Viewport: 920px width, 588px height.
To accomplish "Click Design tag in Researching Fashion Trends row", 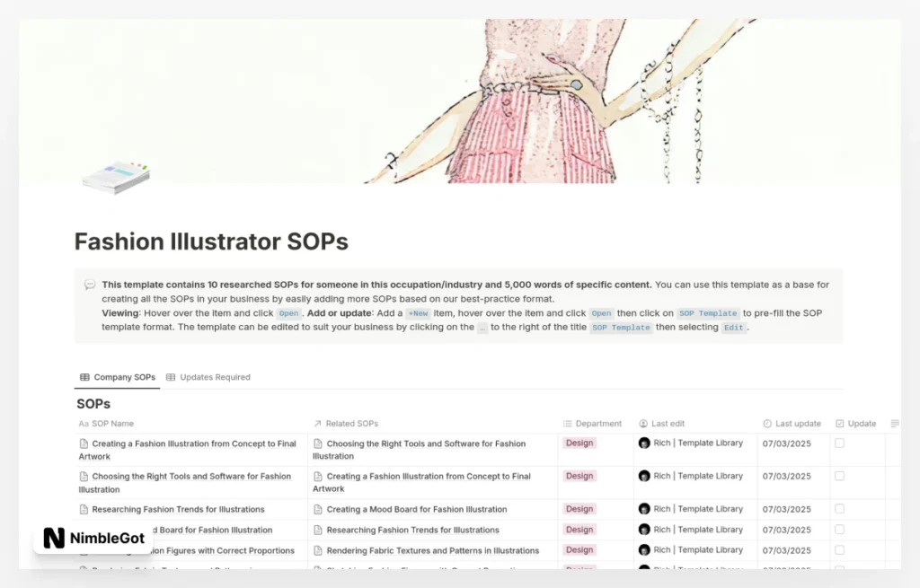I will [x=579, y=509].
